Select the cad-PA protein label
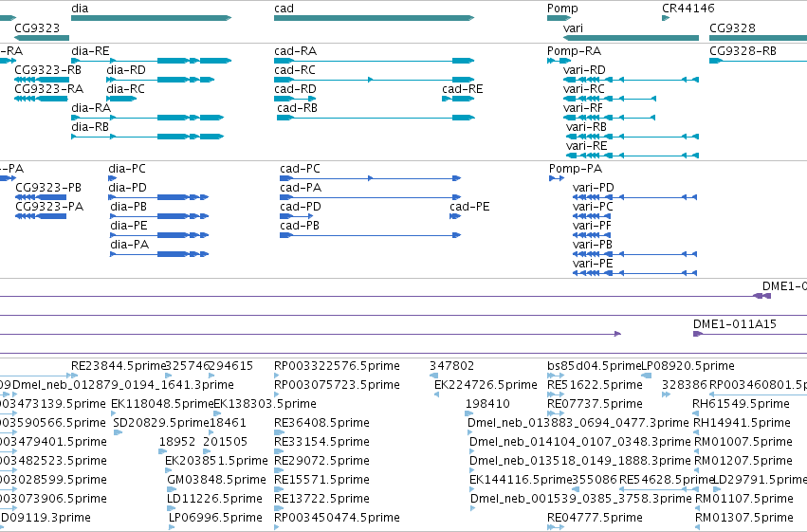Image resolution: width=807 pixels, height=532 pixels. 301,188
